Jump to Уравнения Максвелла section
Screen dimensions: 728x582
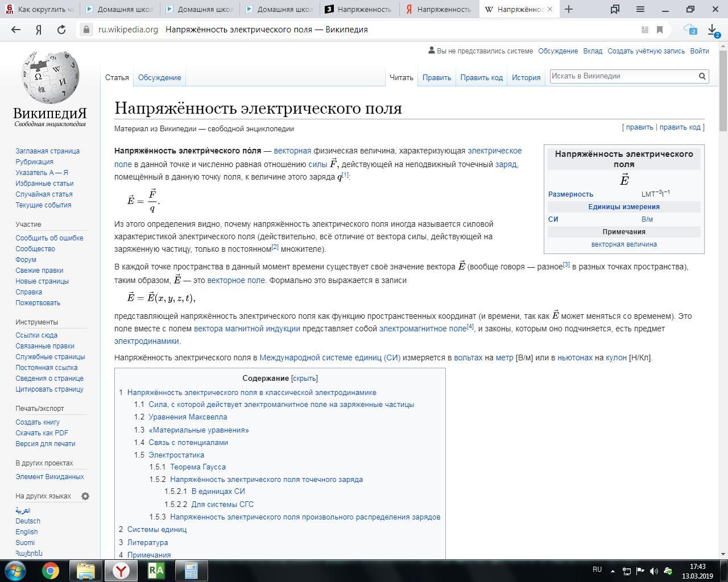click(188, 417)
